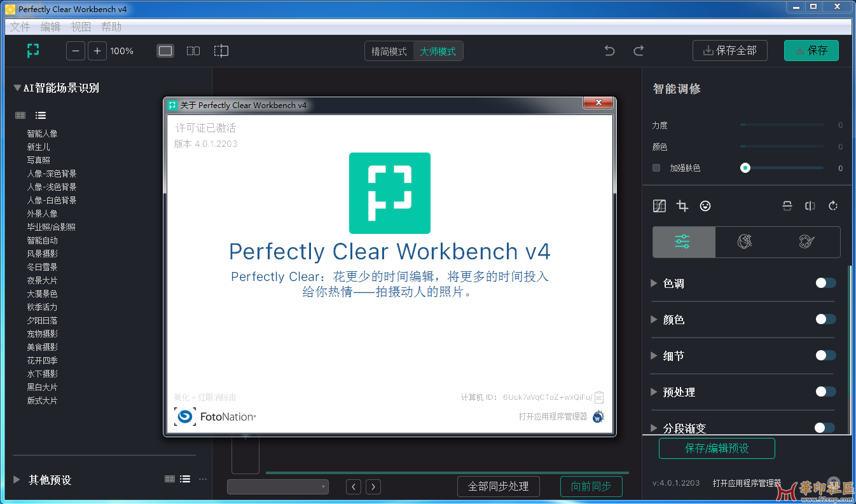This screenshot has width=856, height=504.
Task: Switch to side-by-side compare view
Action: (193, 51)
